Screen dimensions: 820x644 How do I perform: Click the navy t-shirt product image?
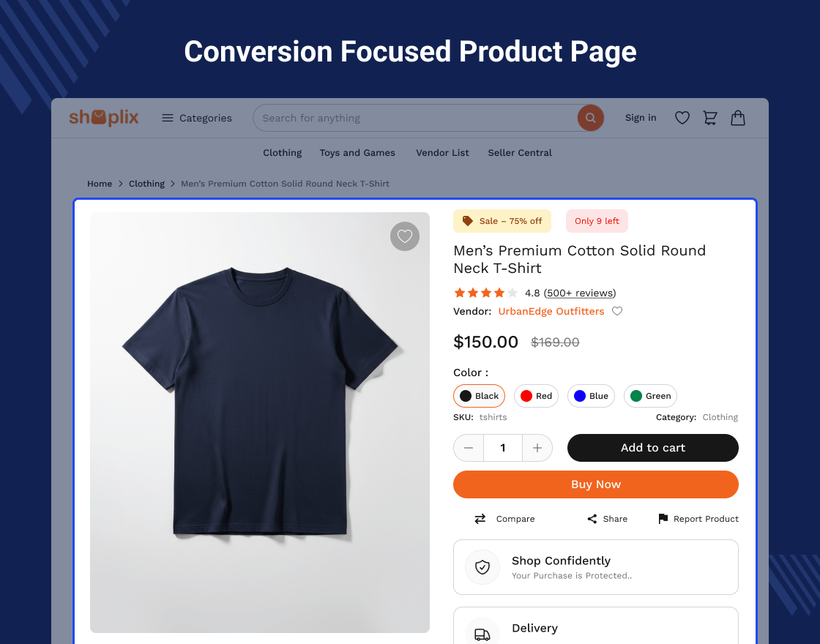(x=260, y=422)
